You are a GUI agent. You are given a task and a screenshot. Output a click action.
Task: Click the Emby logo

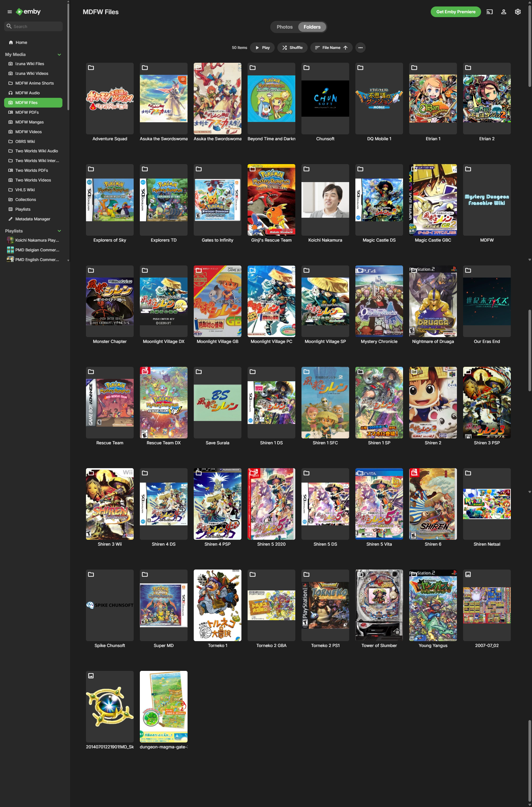tap(29, 12)
